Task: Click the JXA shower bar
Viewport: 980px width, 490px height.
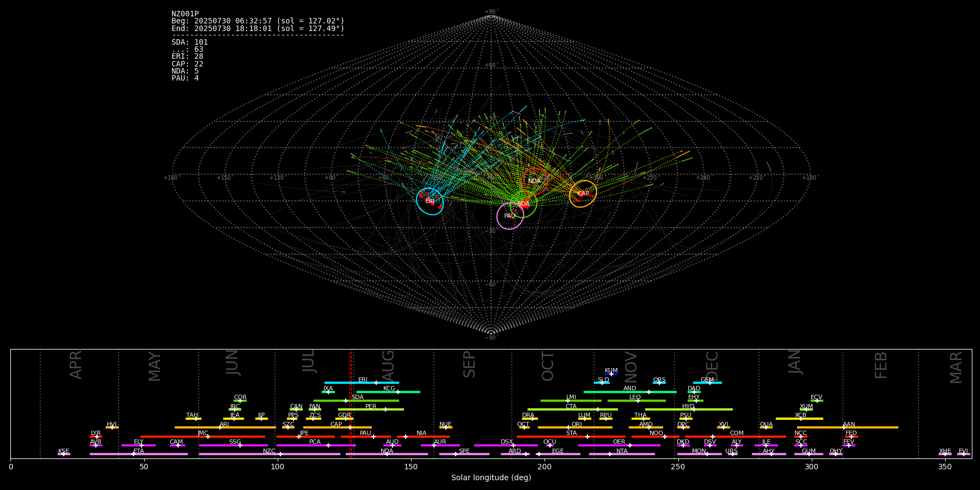Action: pos(328,392)
